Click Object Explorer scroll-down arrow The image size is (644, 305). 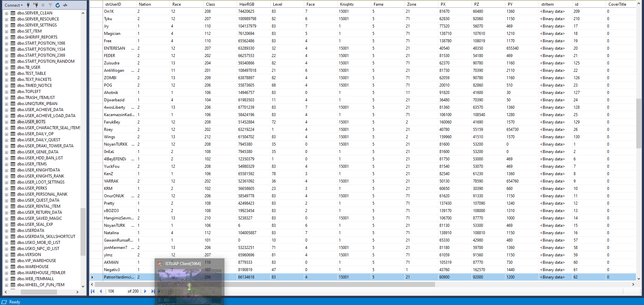pos(83,287)
